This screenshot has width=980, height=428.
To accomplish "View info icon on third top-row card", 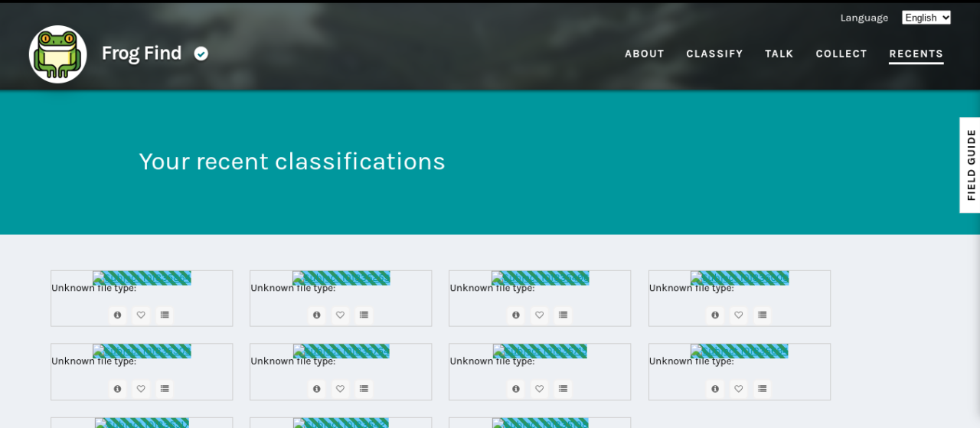I will pos(515,315).
